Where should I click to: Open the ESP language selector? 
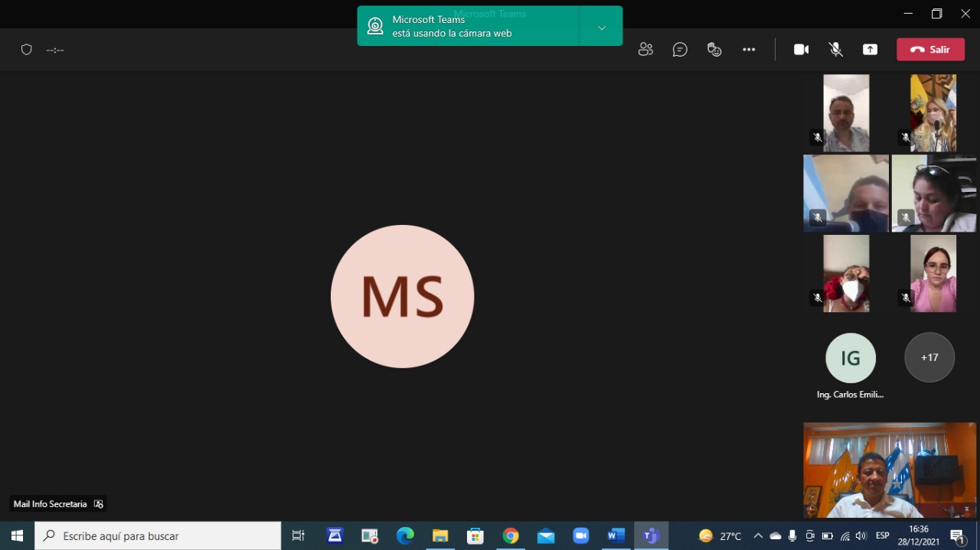[883, 536]
